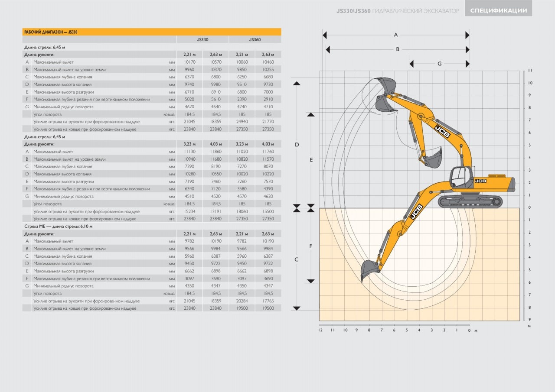Click the breakout force value 24940
Viewport: 555px width, 392px height.
[242, 122]
